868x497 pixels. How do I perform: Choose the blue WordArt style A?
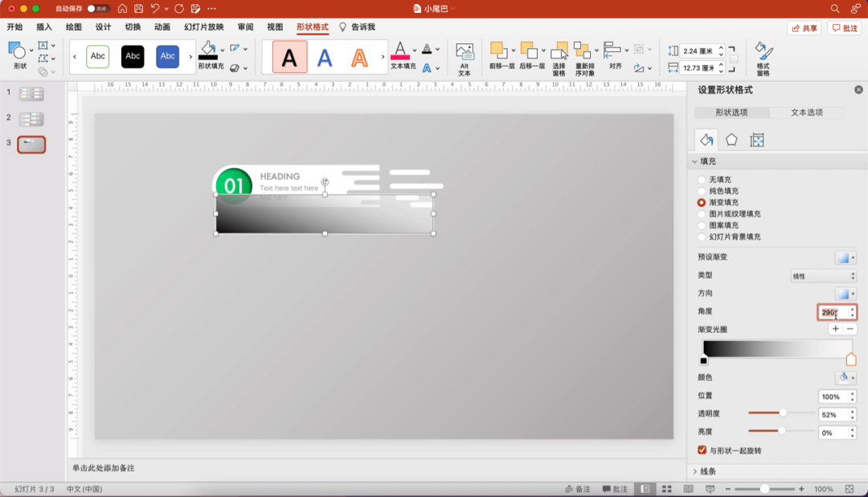(x=325, y=56)
